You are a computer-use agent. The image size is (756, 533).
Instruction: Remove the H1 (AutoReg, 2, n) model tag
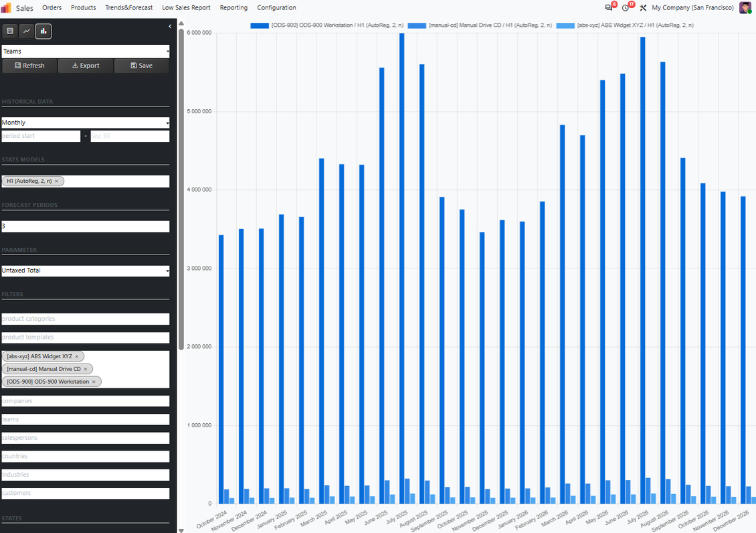click(56, 181)
